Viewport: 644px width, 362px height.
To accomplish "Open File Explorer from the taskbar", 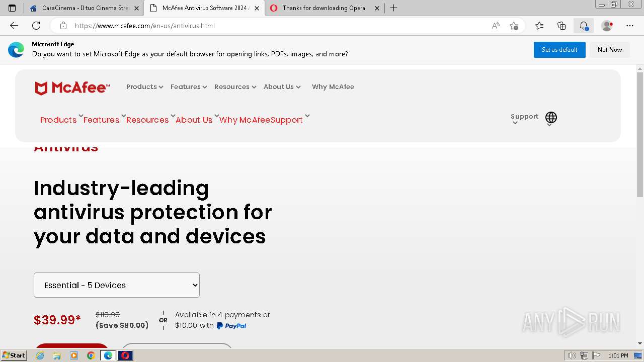I will click(57, 355).
